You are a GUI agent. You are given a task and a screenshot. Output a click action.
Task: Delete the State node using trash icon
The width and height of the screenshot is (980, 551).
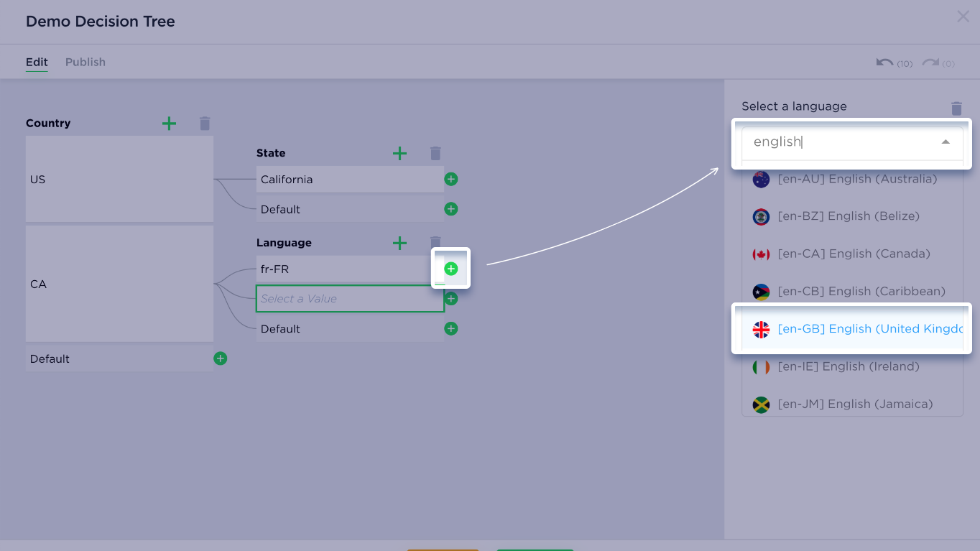435,153
